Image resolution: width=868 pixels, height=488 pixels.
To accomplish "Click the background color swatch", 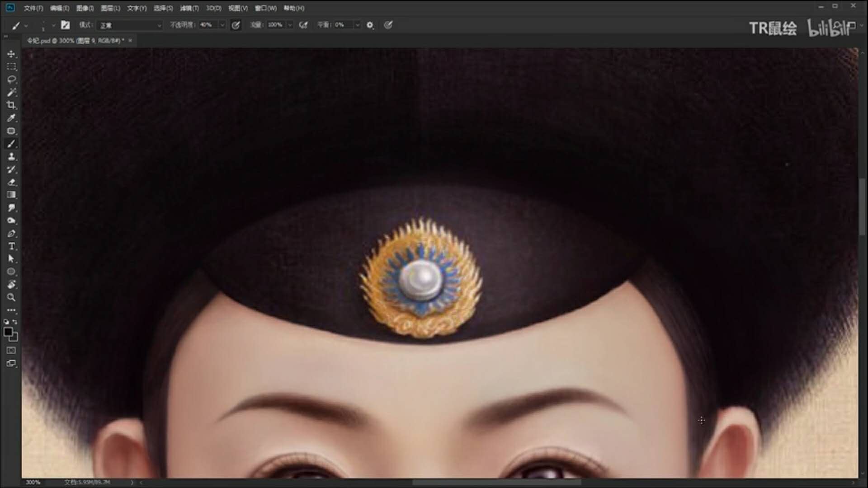I will point(14,337).
